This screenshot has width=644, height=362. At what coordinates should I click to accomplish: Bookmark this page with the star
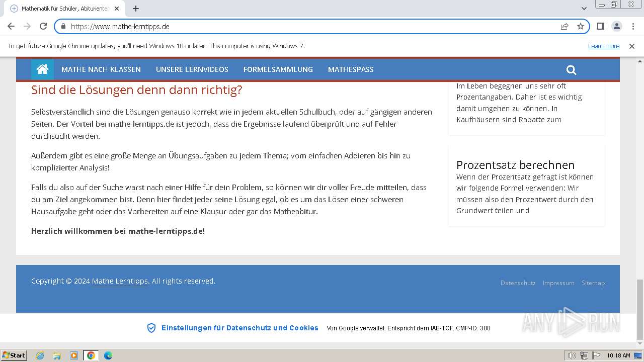pos(581,27)
